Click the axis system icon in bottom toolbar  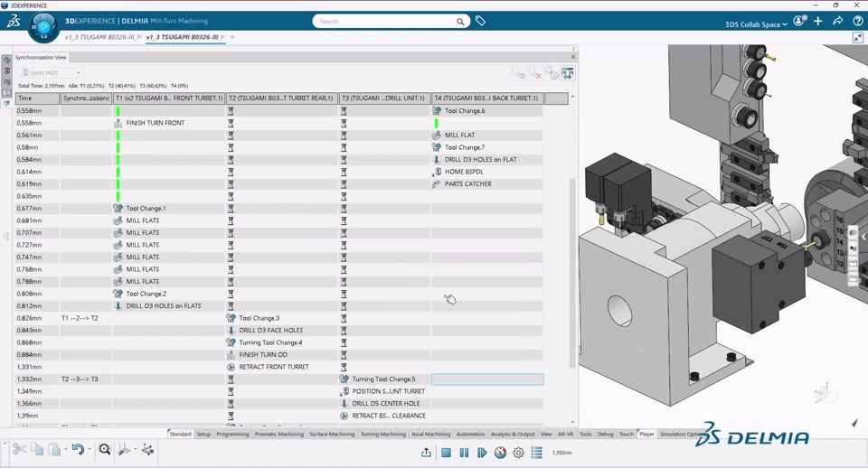(124, 450)
